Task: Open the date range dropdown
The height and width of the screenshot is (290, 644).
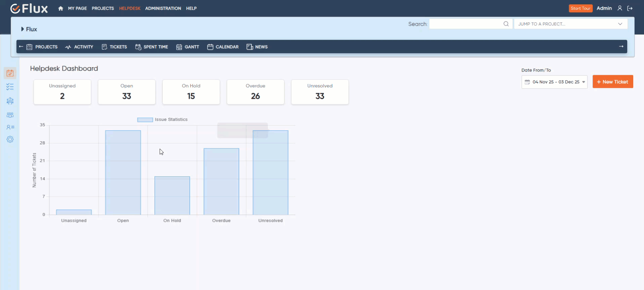Action: [555, 82]
